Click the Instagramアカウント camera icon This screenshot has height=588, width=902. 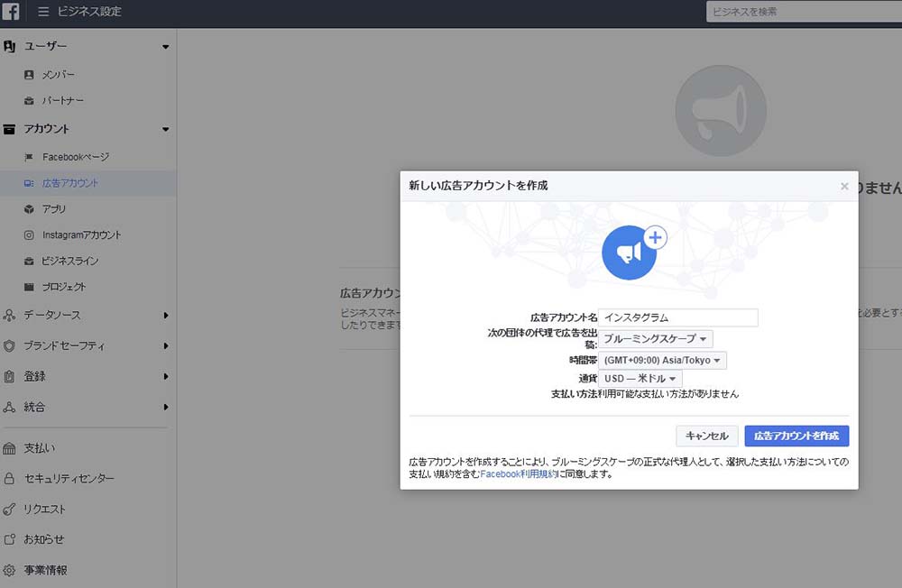pos(29,234)
